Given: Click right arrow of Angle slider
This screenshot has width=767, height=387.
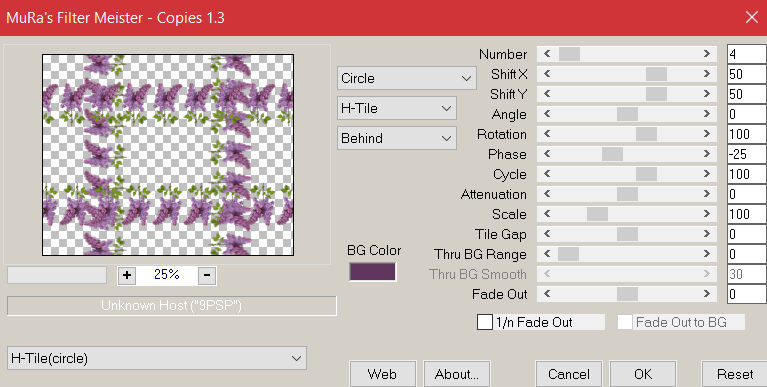Looking at the screenshot, I should [707, 114].
